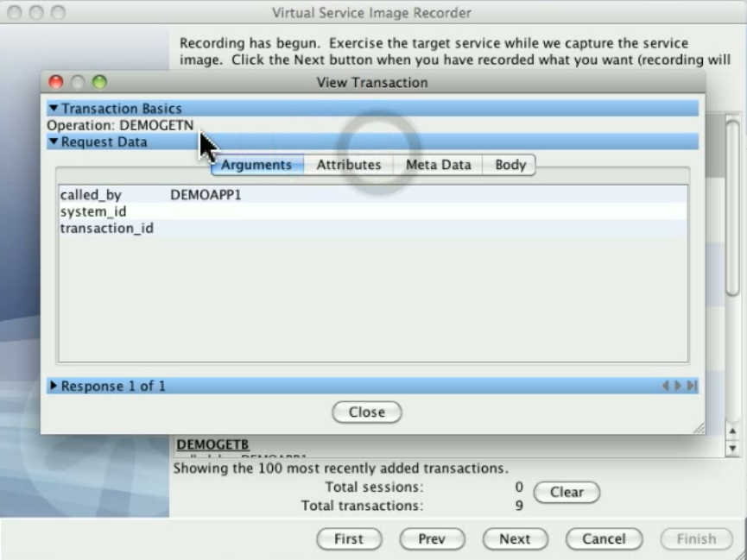Click the Clear button
This screenshot has height=560, width=747.
(567, 492)
